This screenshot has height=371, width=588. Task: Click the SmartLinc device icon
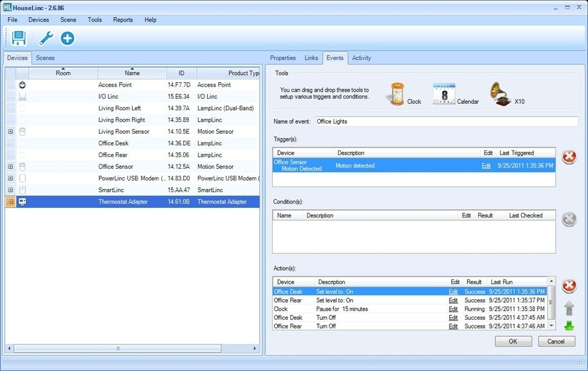(x=22, y=190)
